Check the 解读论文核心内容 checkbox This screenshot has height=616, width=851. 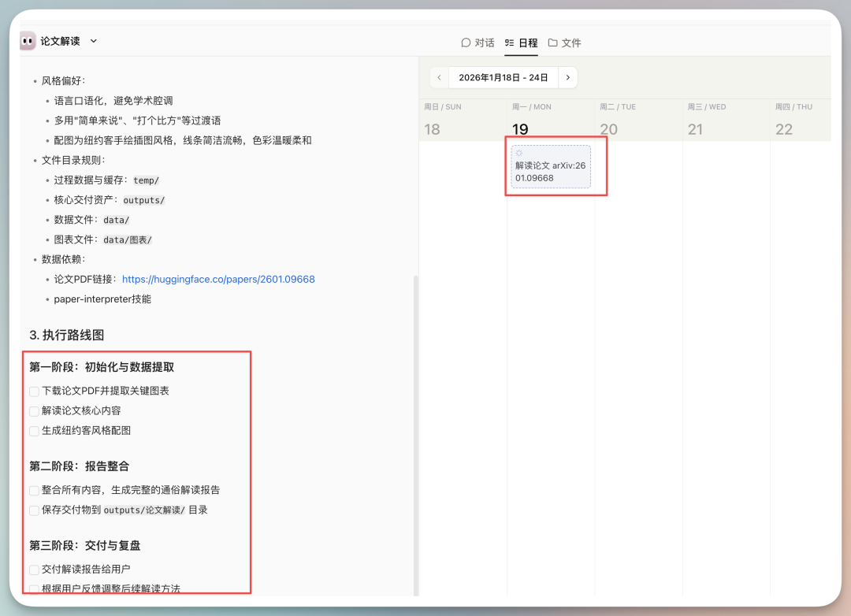(34, 411)
